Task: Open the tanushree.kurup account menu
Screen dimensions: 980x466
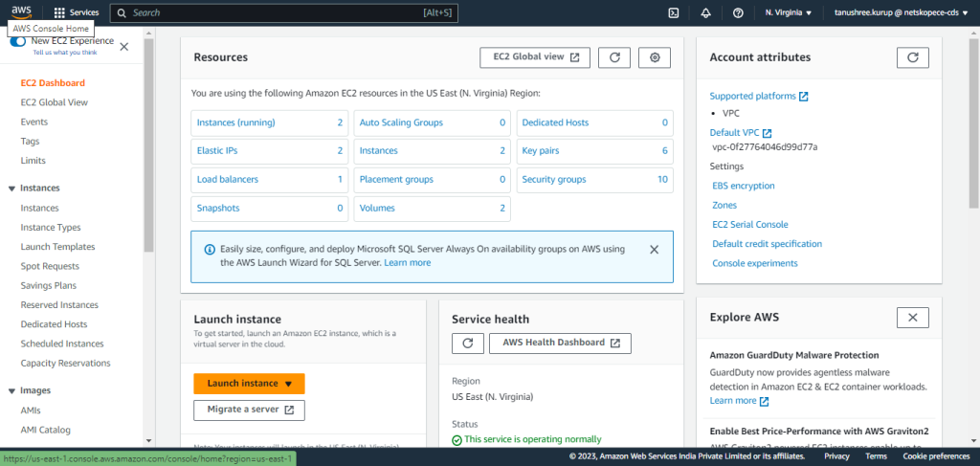Action: 901,12
